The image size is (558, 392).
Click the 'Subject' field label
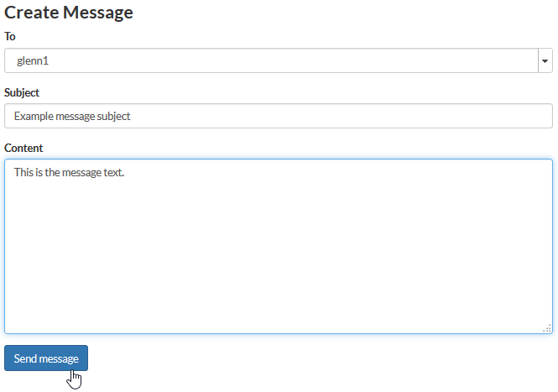(22, 92)
